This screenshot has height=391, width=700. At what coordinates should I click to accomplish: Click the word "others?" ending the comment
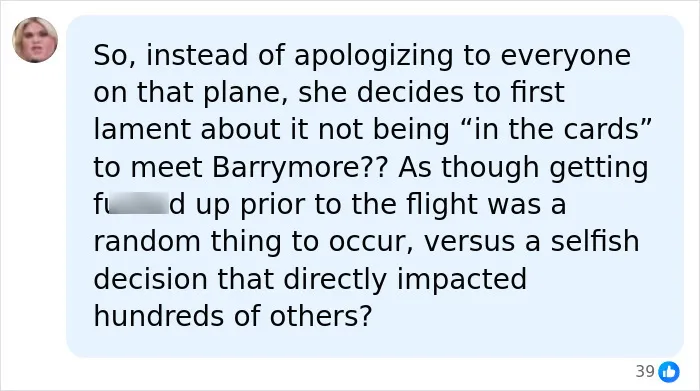[x=321, y=316]
